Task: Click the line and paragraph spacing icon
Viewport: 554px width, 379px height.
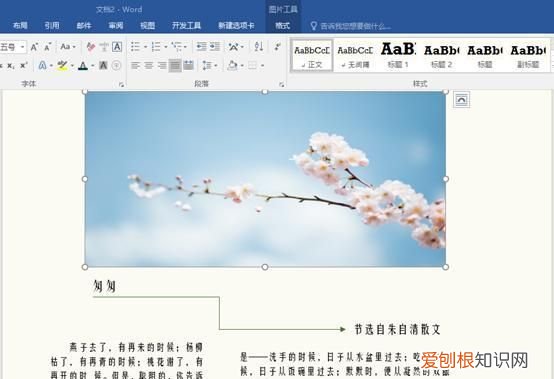Action: tap(207, 65)
